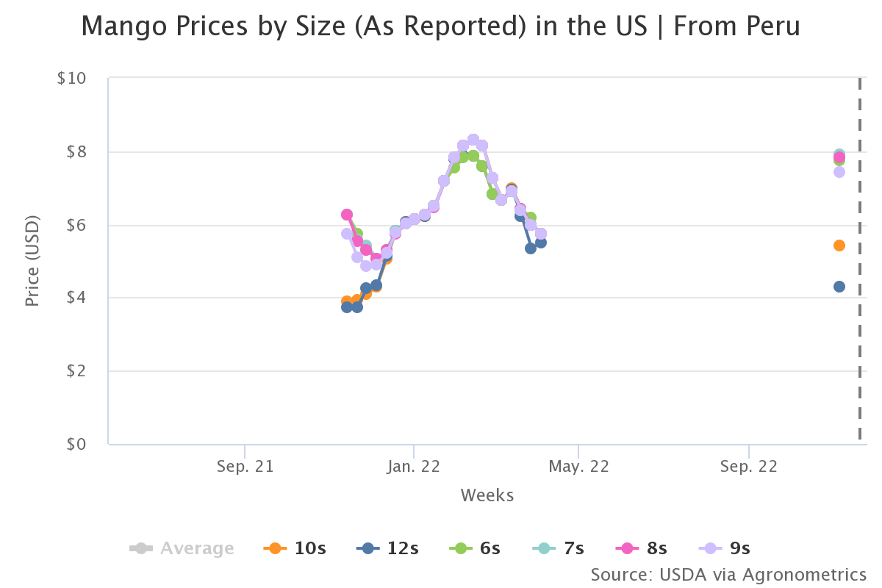Click the vertical dashed line marker
This screenshot has width=882, height=588.
click(859, 259)
